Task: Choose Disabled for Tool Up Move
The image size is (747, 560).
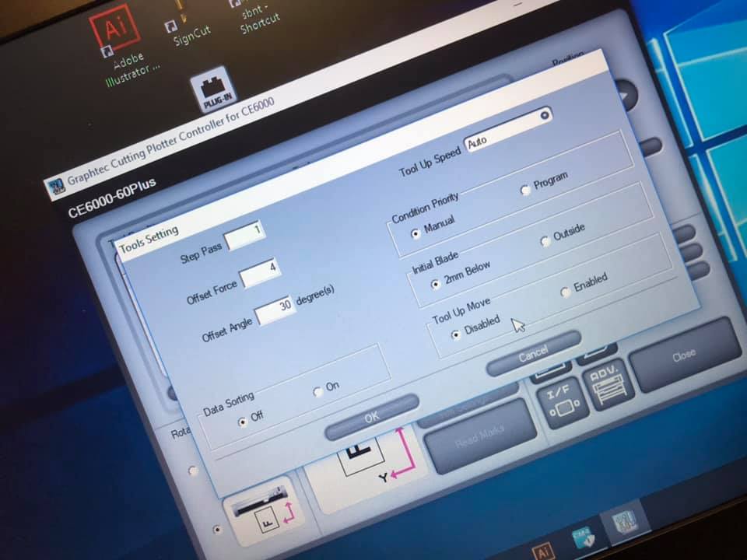Action: [456, 334]
